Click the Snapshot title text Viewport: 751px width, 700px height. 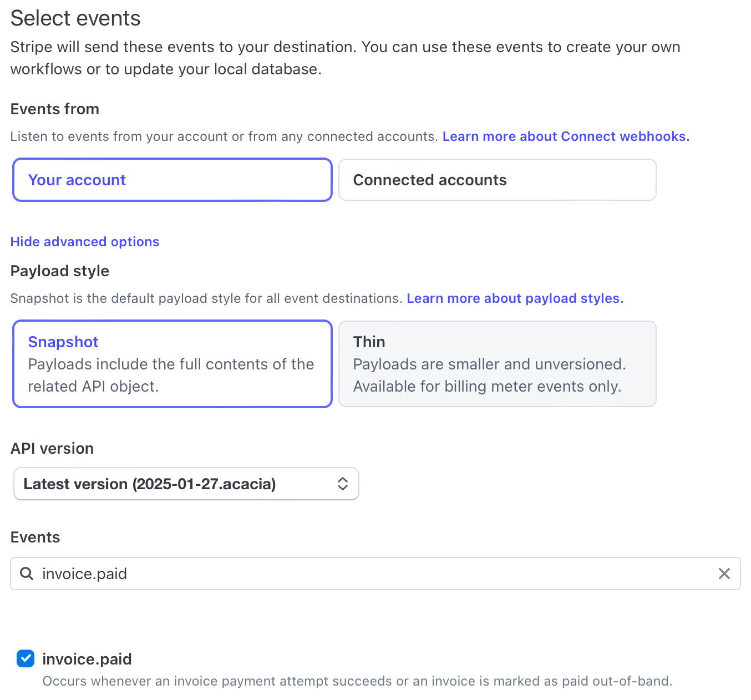click(x=63, y=342)
